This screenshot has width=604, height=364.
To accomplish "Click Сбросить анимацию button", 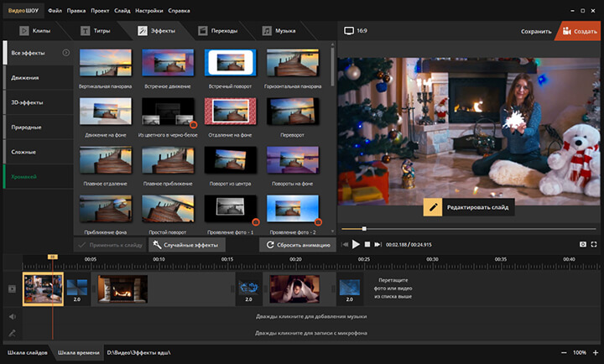I will tap(297, 245).
